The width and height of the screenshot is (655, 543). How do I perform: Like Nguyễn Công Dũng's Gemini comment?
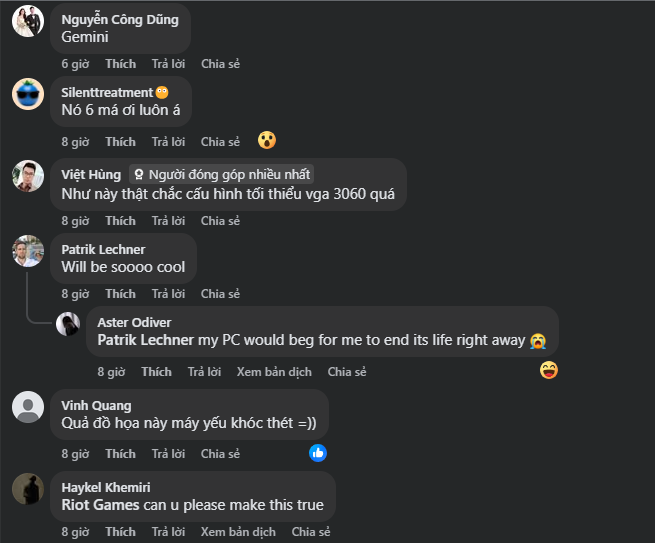[120, 64]
